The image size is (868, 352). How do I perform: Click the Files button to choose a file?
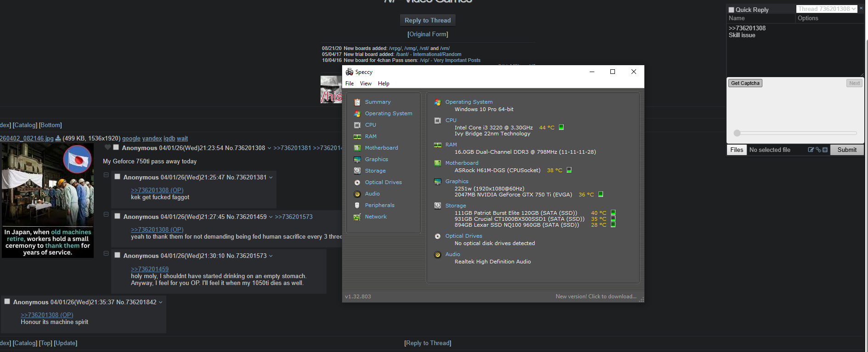click(x=737, y=150)
